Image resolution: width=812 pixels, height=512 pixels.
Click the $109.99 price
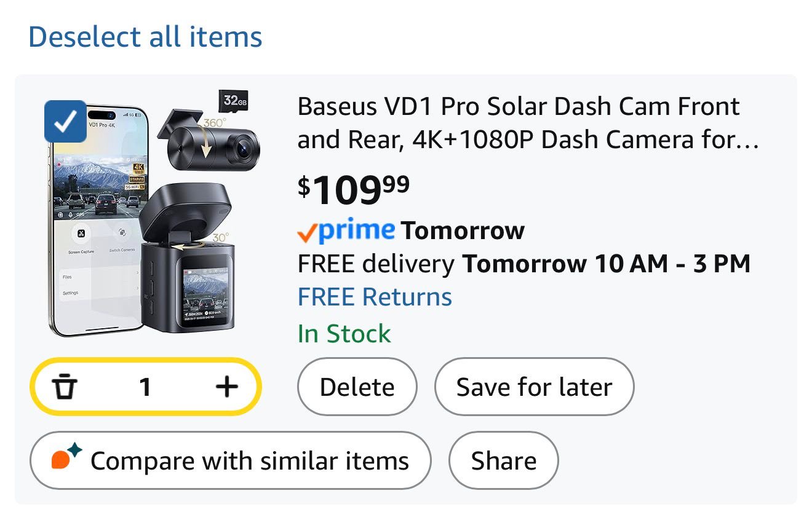coord(354,189)
